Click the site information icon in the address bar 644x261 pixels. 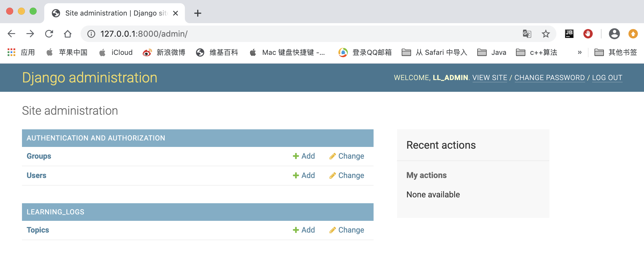click(x=91, y=34)
